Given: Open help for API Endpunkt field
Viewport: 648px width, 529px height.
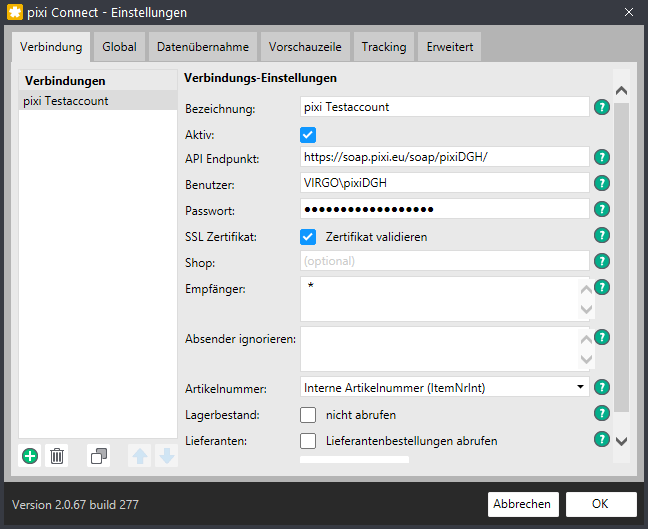Looking at the screenshot, I should 602,157.
